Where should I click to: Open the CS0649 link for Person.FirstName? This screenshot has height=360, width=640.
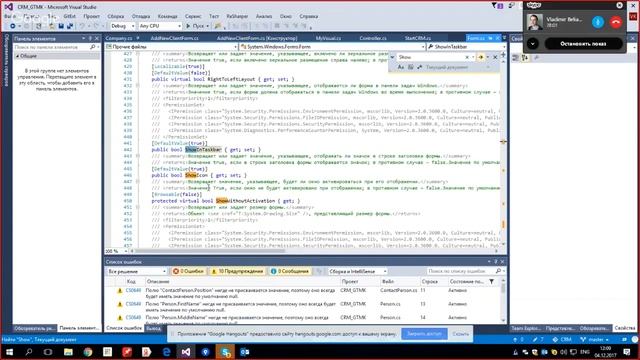click(133, 304)
